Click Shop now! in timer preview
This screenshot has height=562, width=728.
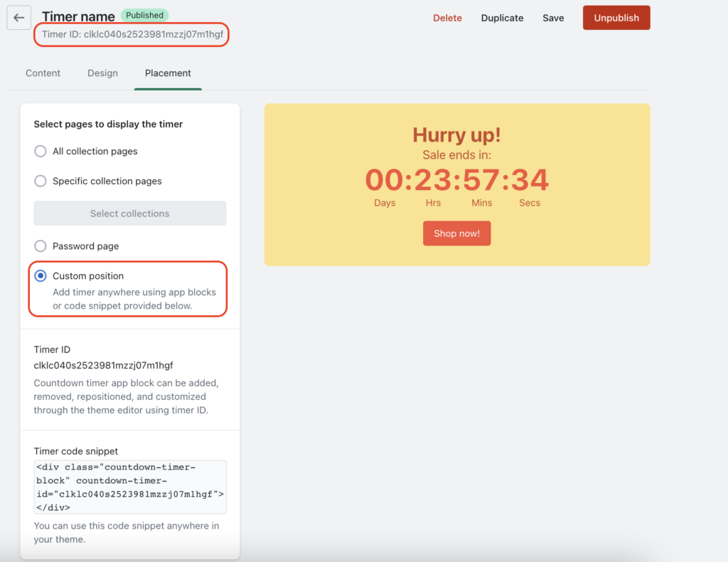pyautogui.click(x=456, y=233)
